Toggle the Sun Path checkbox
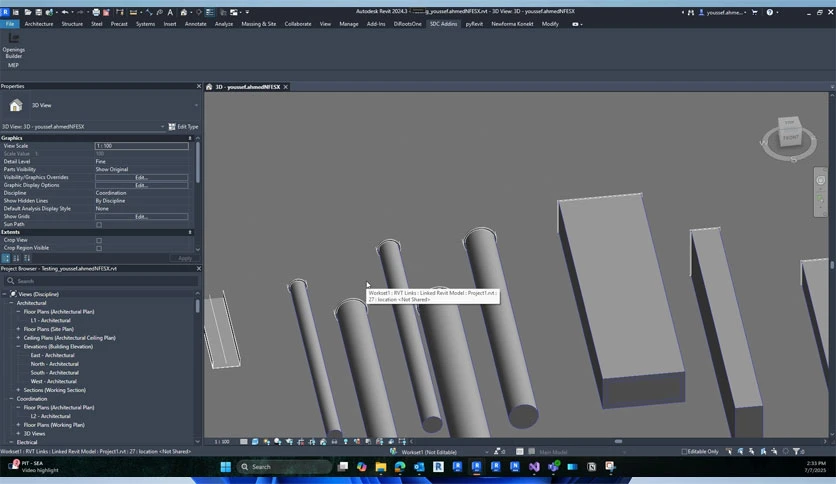Viewport: 836px width, 484px height. coord(99,224)
